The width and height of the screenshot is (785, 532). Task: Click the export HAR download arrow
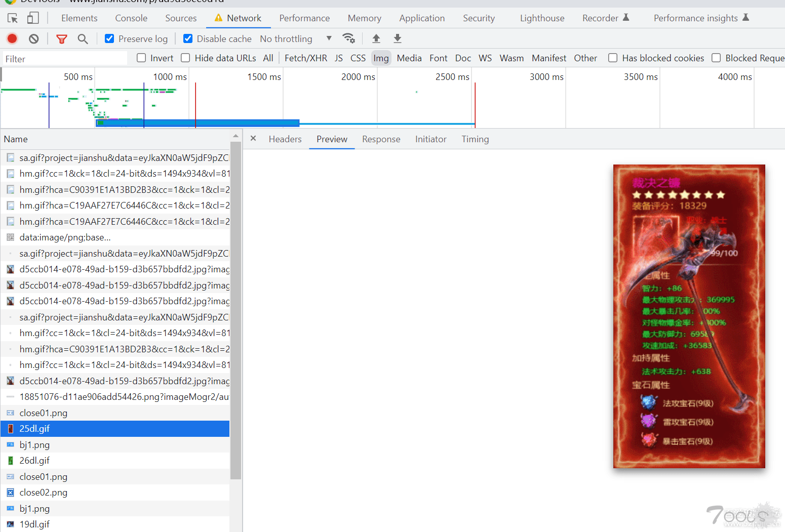(x=398, y=38)
